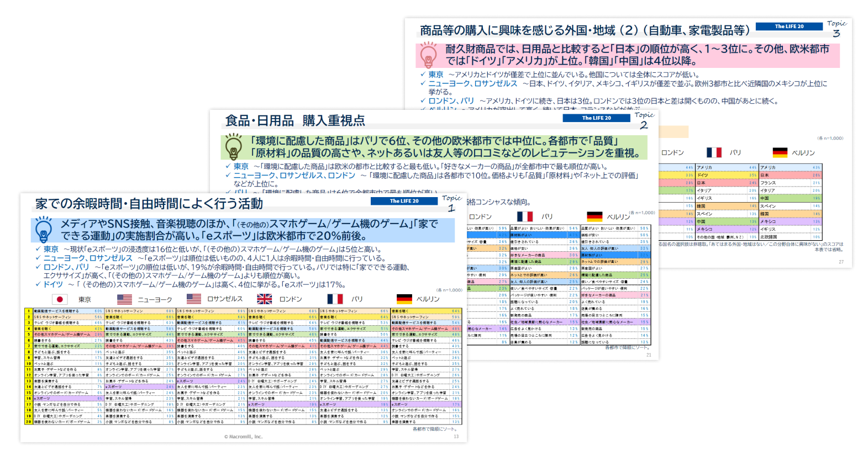This screenshot has width=868, height=461.
Task: Click The LIFE 20 badge on front slide
Action: click(404, 201)
